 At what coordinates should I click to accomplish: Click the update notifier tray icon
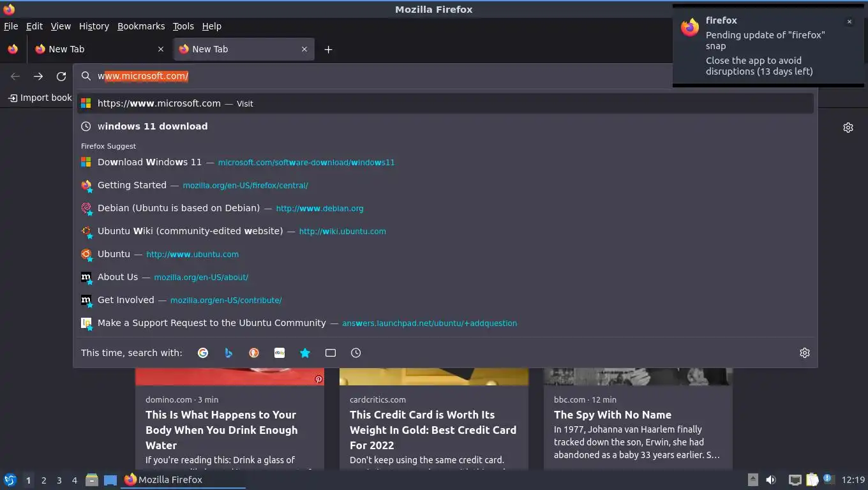(x=828, y=479)
